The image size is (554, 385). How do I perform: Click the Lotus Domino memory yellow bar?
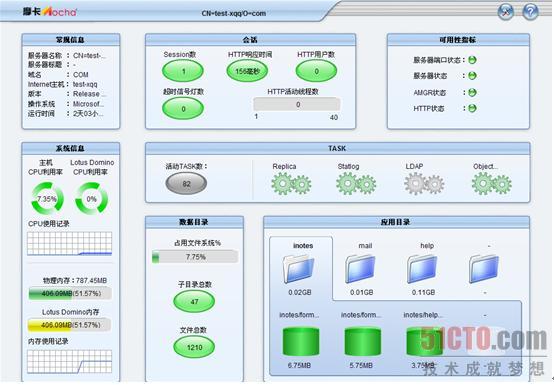click(70, 325)
